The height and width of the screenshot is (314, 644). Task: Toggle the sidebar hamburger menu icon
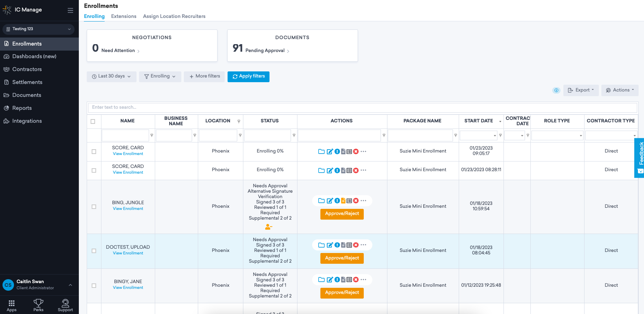(70, 10)
